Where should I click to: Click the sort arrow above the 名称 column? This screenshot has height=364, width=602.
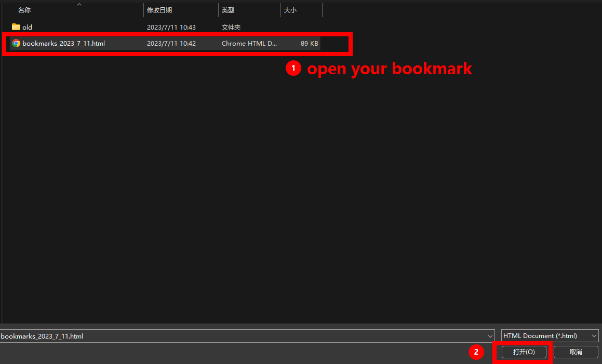point(79,5)
